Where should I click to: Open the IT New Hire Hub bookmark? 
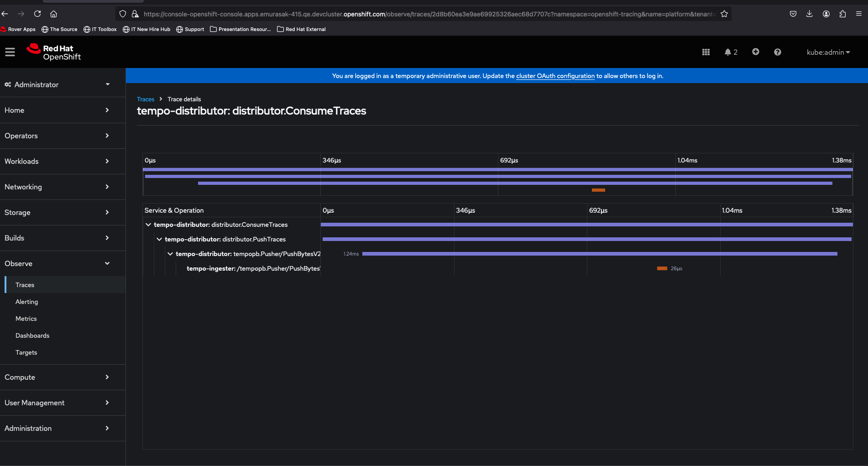tap(146, 29)
